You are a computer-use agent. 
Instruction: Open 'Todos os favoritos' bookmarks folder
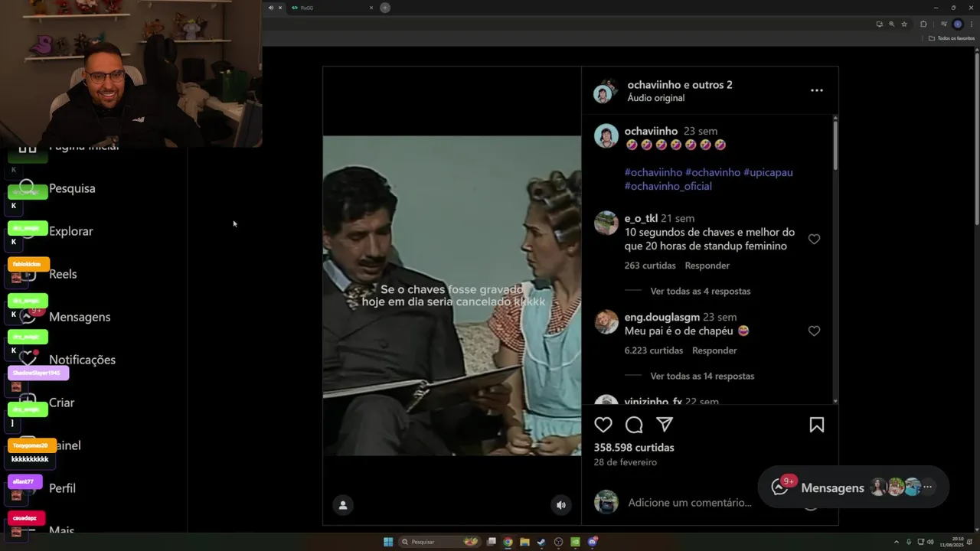952,38
